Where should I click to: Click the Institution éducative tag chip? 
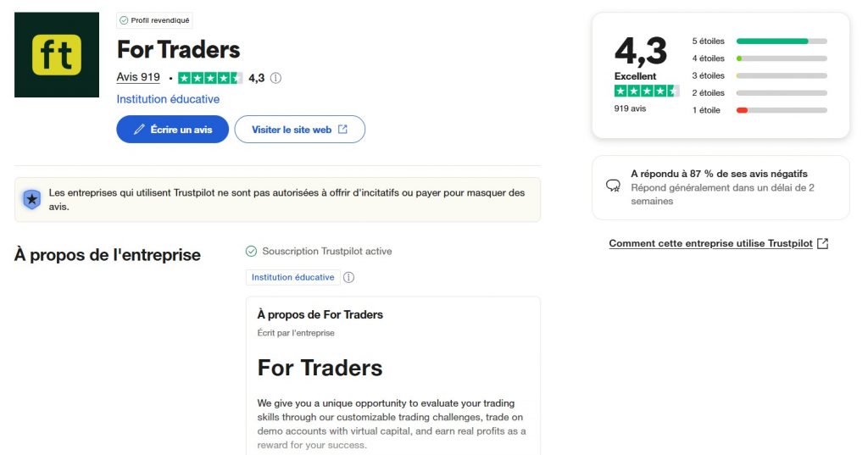tap(293, 277)
